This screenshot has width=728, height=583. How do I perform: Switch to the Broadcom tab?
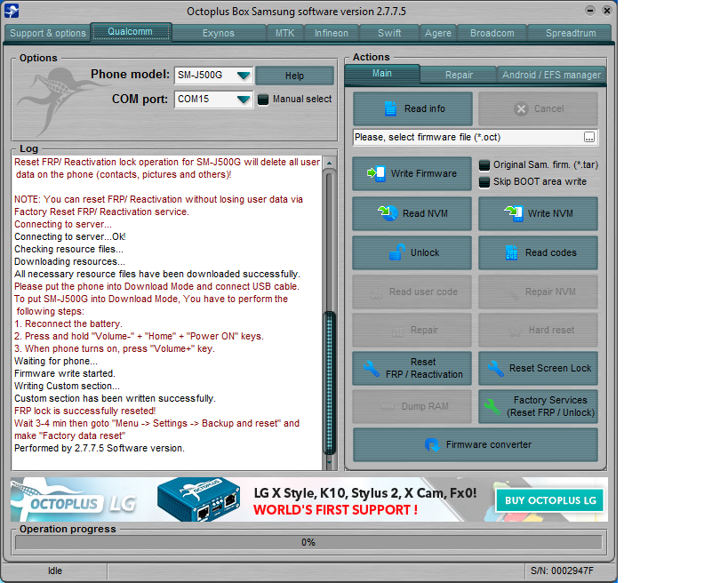click(x=492, y=33)
